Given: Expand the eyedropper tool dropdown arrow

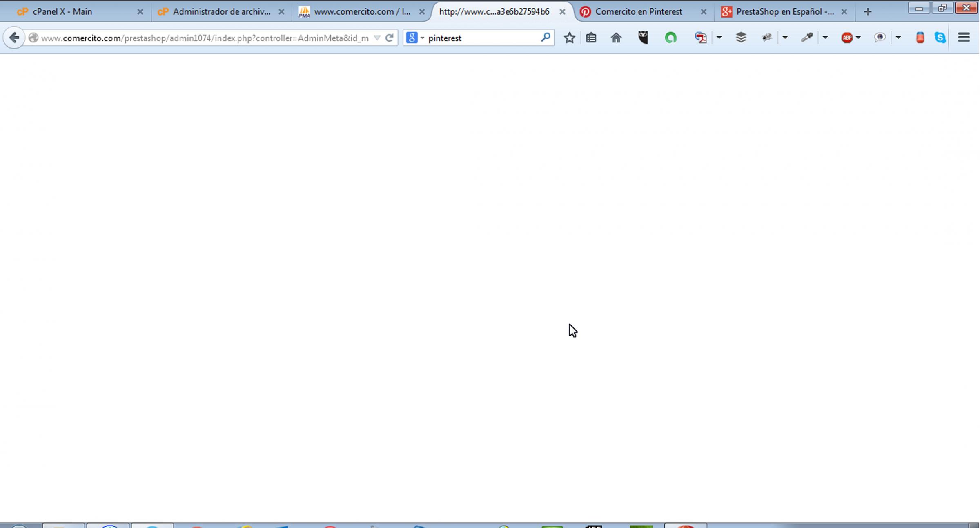Looking at the screenshot, I should point(825,38).
